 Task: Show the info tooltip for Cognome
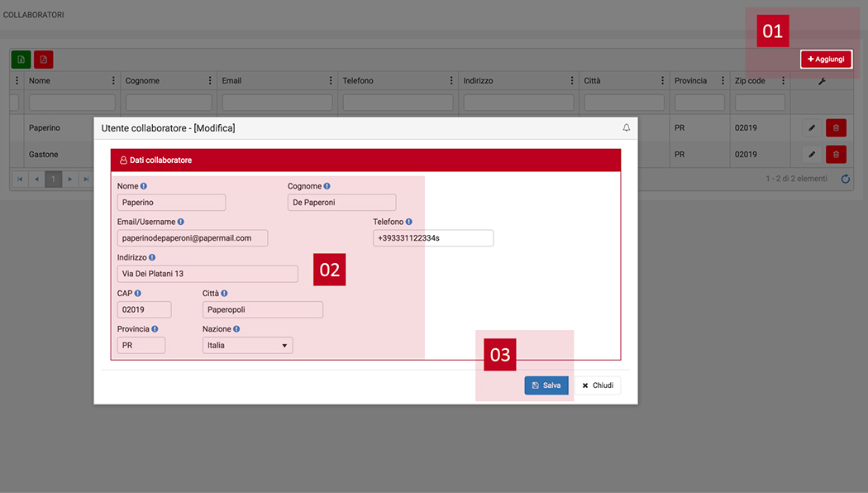[327, 186]
